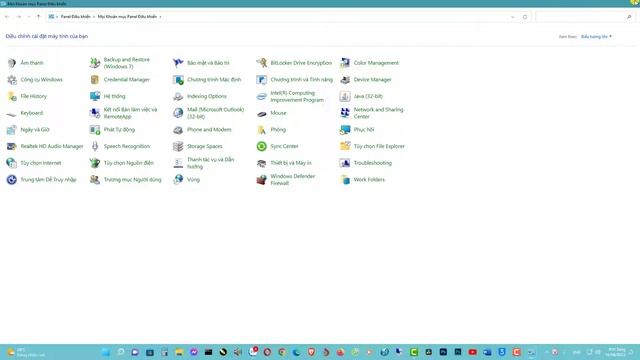The image size is (640, 360).
Task: Open Tùy chọn File Explorer link
Action: [x=379, y=146]
